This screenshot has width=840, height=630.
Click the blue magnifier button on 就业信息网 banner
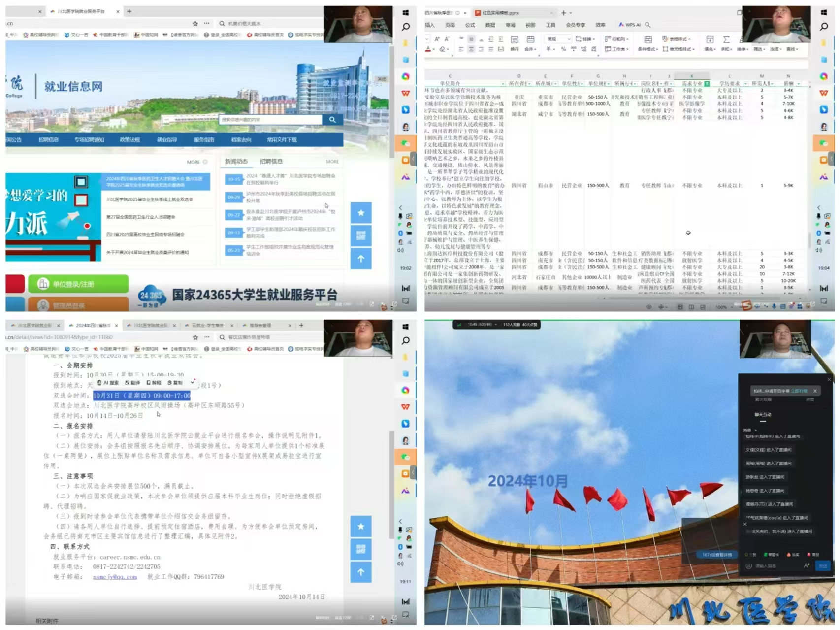pos(332,120)
